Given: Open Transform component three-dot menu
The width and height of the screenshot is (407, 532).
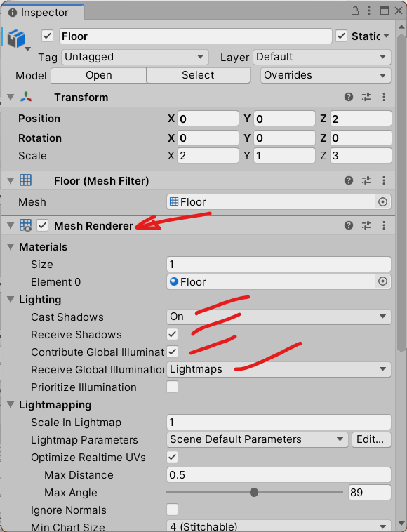Looking at the screenshot, I should coord(384,98).
